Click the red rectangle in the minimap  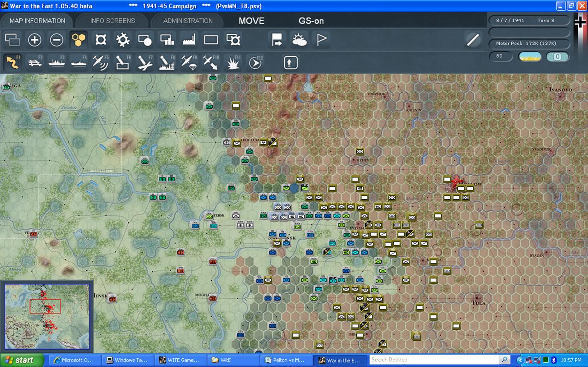click(45, 307)
